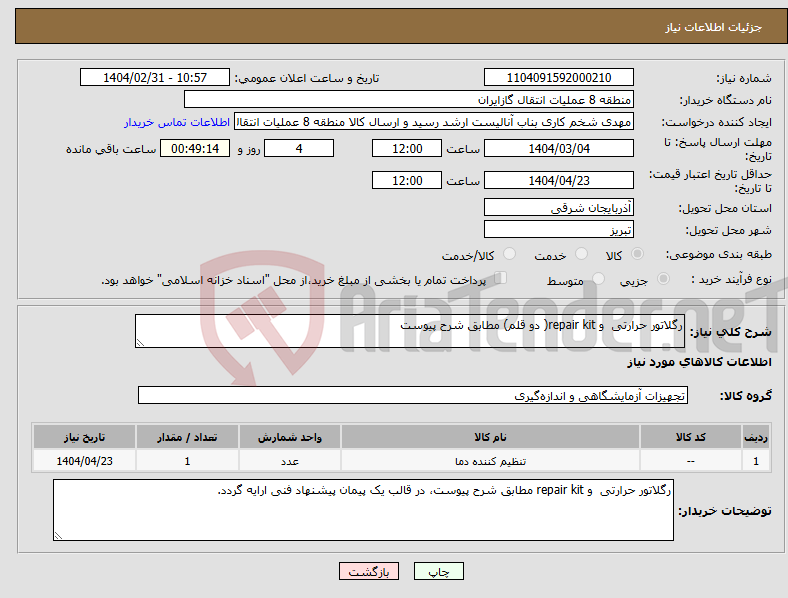The image size is (788, 598).
Task: Click the اطلاعات کالاهای مورد نیاز heading
Action: click(699, 362)
